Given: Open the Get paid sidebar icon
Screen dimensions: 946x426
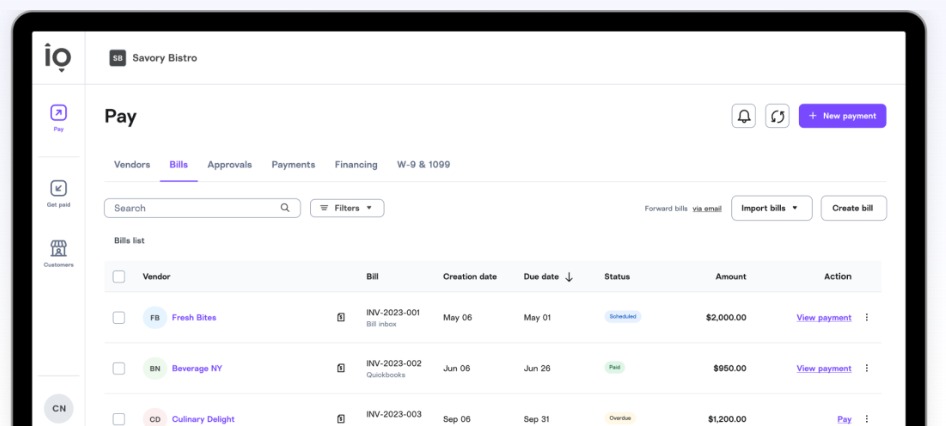Looking at the screenshot, I should point(59,188).
